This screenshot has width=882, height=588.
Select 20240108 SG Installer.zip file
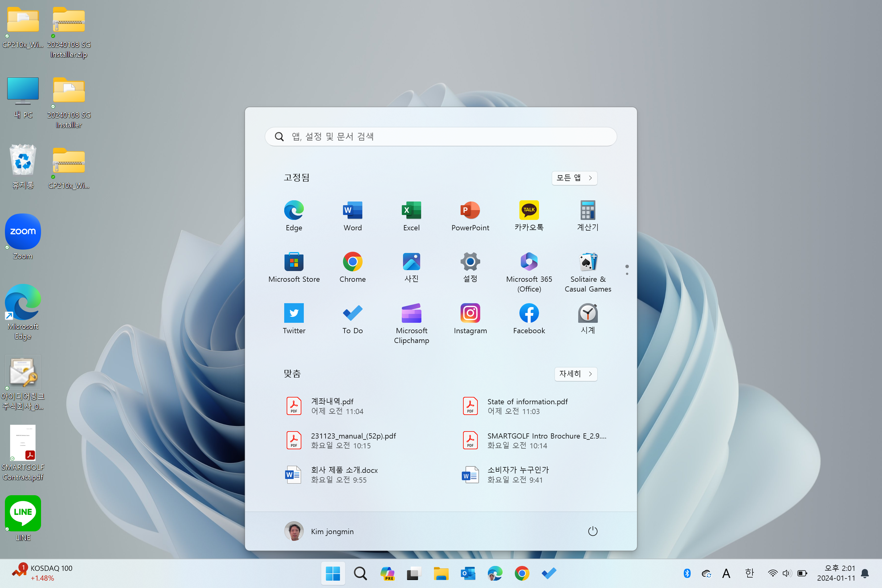[x=69, y=32]
